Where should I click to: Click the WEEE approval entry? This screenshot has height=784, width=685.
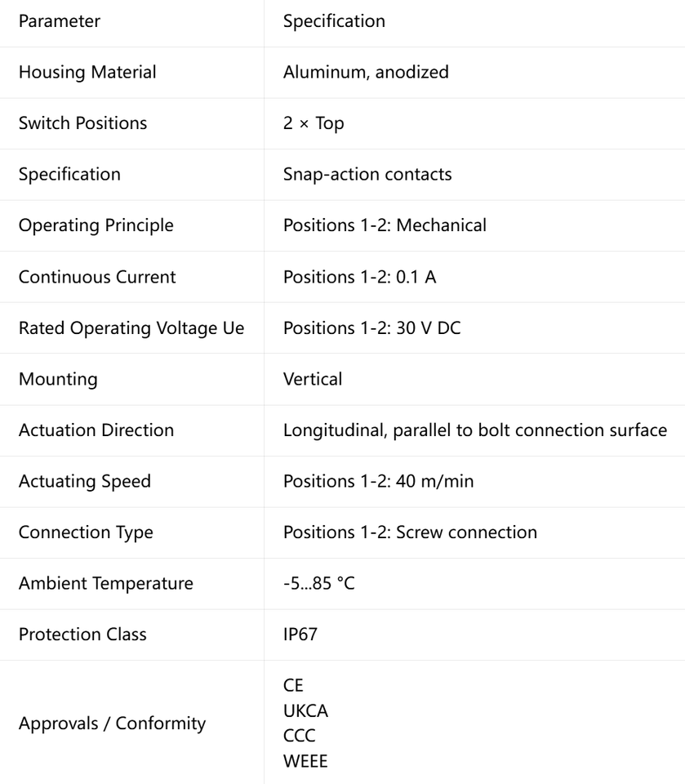[x=305, y=761]
